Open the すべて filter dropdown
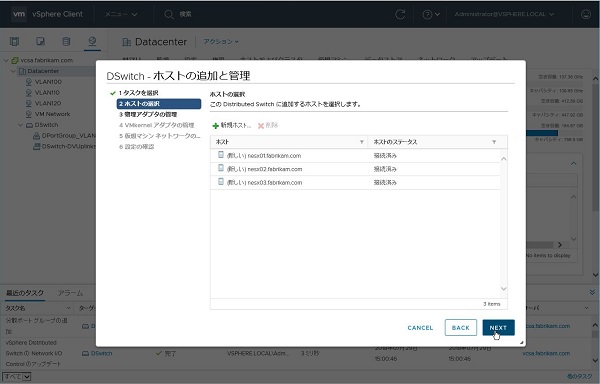Viewport: 600px width, 384px height. tap(17, 377)
